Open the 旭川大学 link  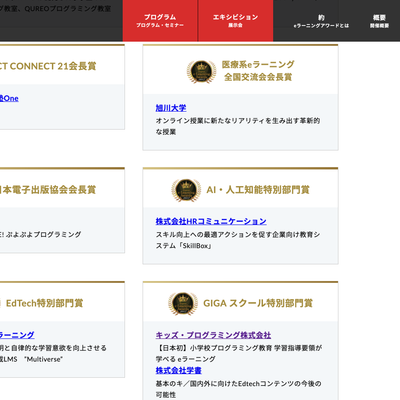tap(171, 108)
